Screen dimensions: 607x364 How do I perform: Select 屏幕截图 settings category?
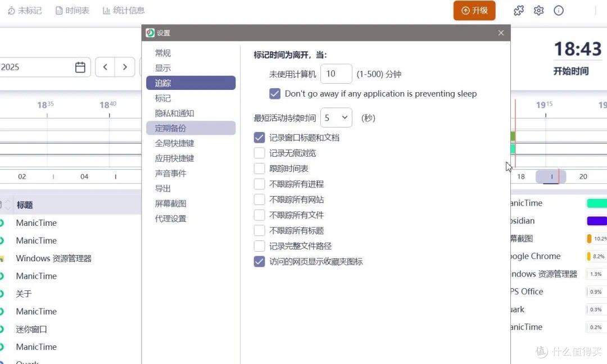click(x=191, y=204)
